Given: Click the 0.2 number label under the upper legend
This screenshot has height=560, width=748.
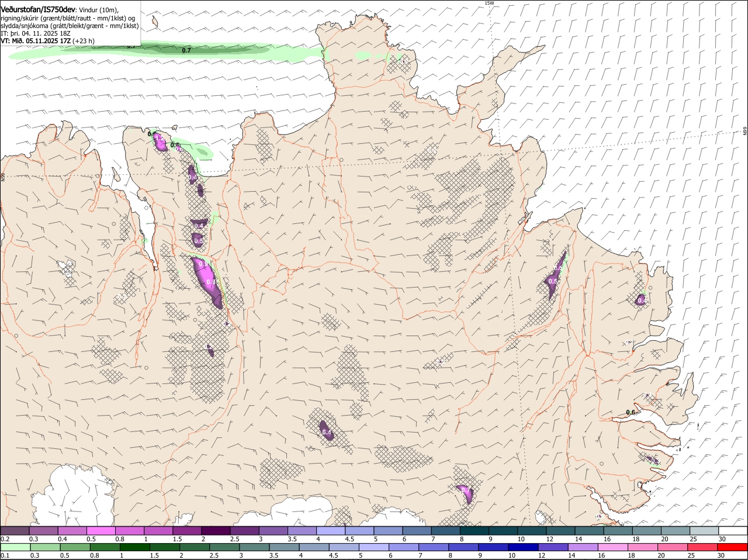Looking at the screenshot, I should pos(5,539).
